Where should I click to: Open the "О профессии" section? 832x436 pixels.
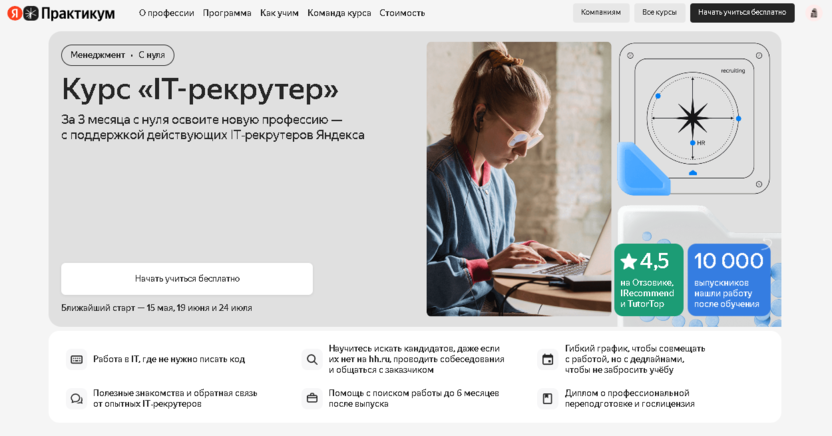pyautogui.click(x=167, y=13)
